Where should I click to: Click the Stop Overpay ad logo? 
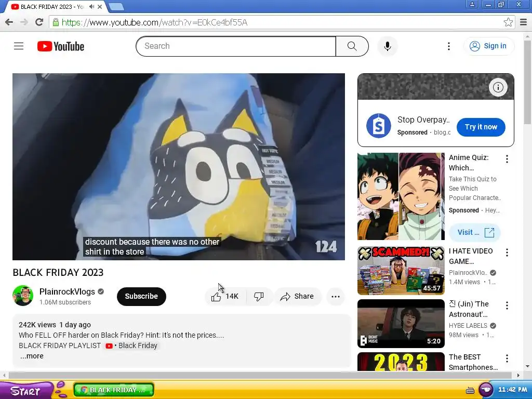pos(378,126)
